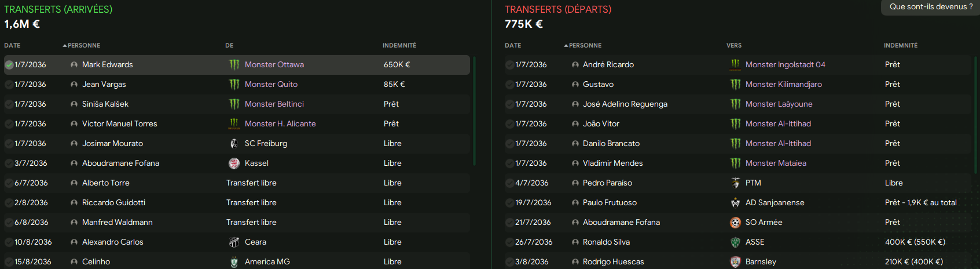Click the Kassel club crest icon
The image size is (980, 269).
(234, 163)
